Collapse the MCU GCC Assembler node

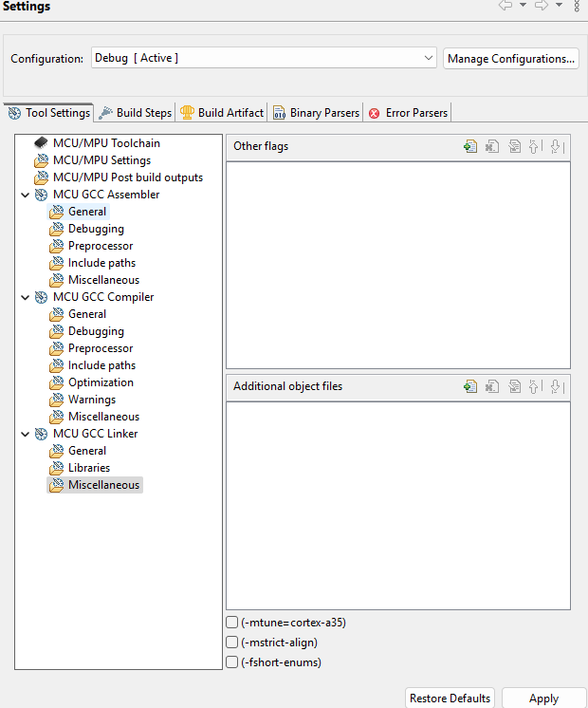(x=26, y=196)
